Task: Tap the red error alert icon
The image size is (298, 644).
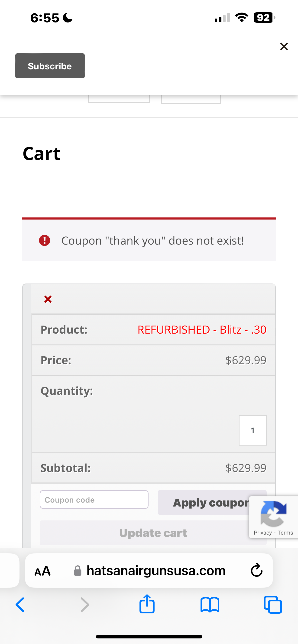Action: [x=45, y=240]
